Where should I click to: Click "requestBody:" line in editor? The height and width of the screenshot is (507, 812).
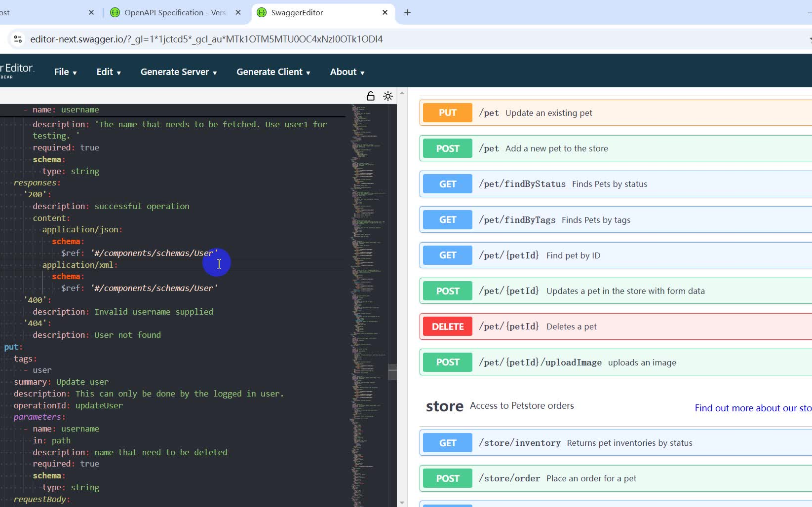pyautogui.click(x=41, y=499)
